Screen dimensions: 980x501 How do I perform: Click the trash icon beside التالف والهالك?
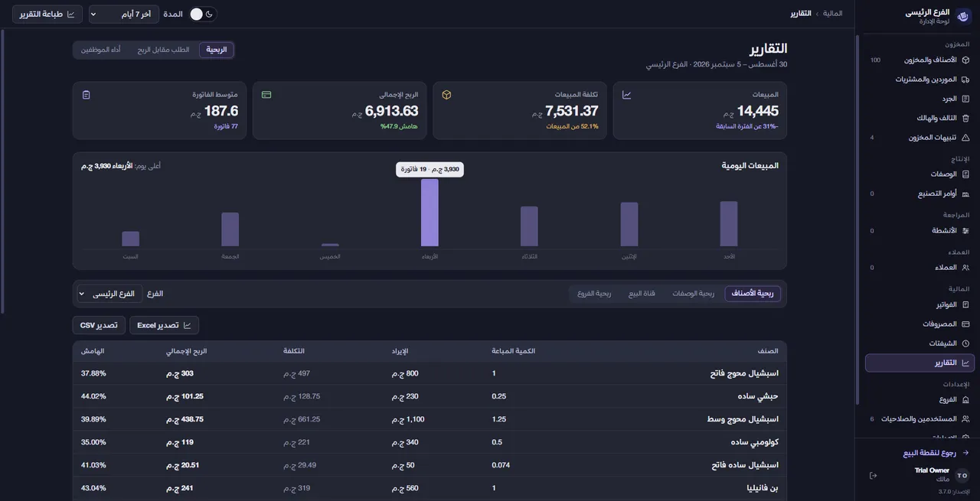coord(965,119)
